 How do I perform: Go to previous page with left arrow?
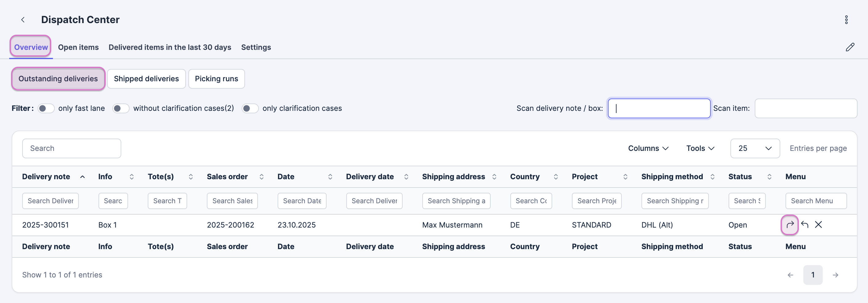[790, 275]
